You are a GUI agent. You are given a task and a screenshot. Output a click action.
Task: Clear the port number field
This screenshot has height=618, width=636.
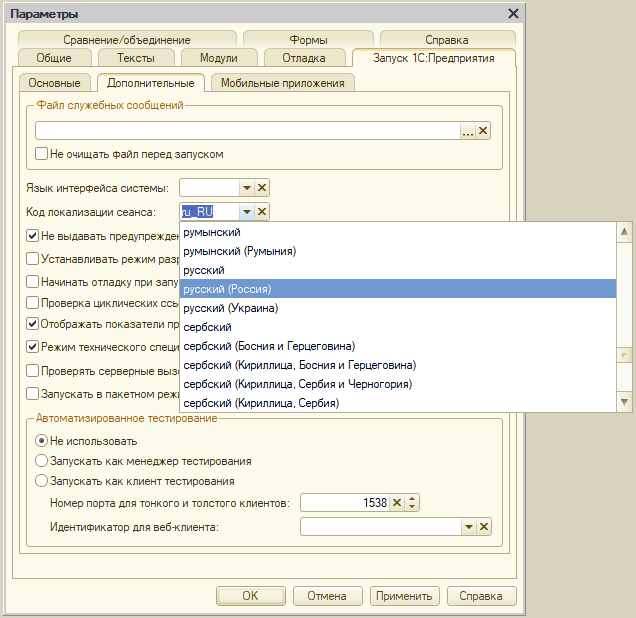(x=397, y=503)
